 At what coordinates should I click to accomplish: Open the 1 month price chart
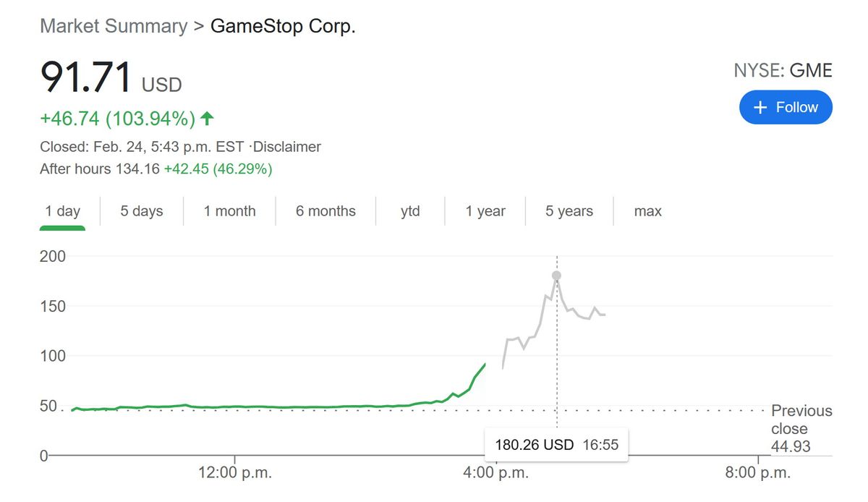click(229, 210)
